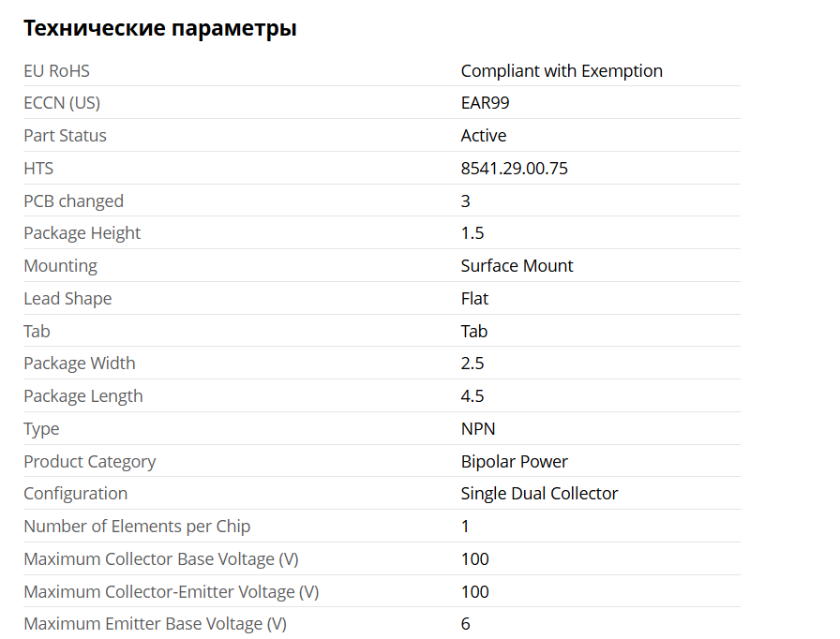Select the PCB changed label
840x639 pixels.
73,201
